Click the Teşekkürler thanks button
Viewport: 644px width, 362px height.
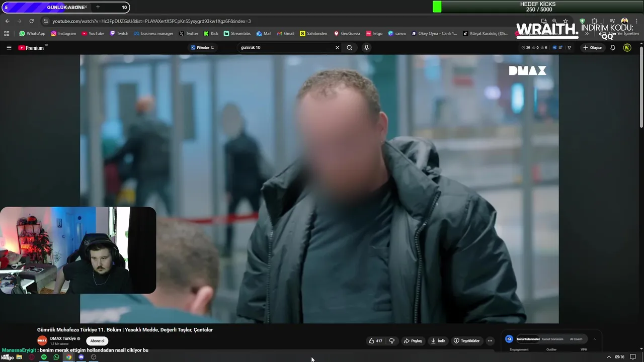[466, 341]
